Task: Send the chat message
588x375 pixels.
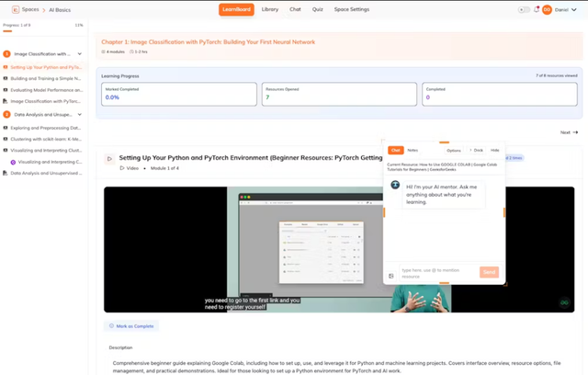Action: pyautogui.click(x=489, y=272)
